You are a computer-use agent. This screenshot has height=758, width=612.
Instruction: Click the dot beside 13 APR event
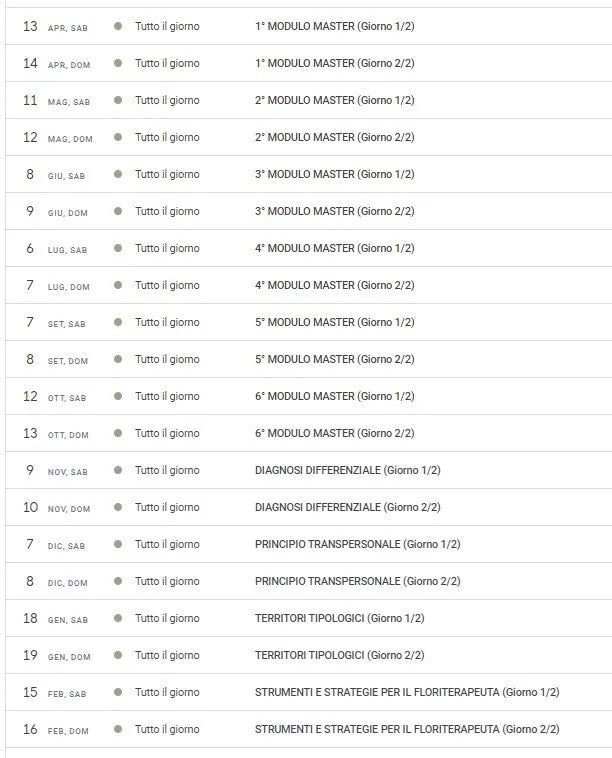[118, 26]
